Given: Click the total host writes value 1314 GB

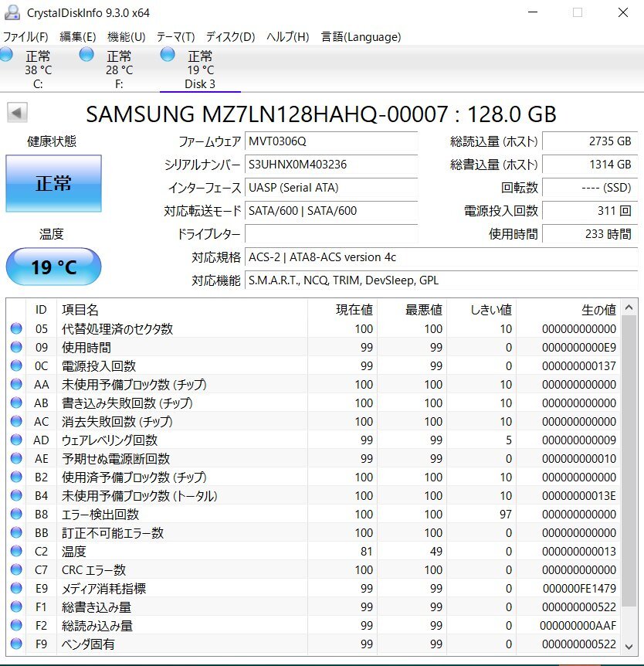Looking at the screenshot, I should tap(590, 165).
